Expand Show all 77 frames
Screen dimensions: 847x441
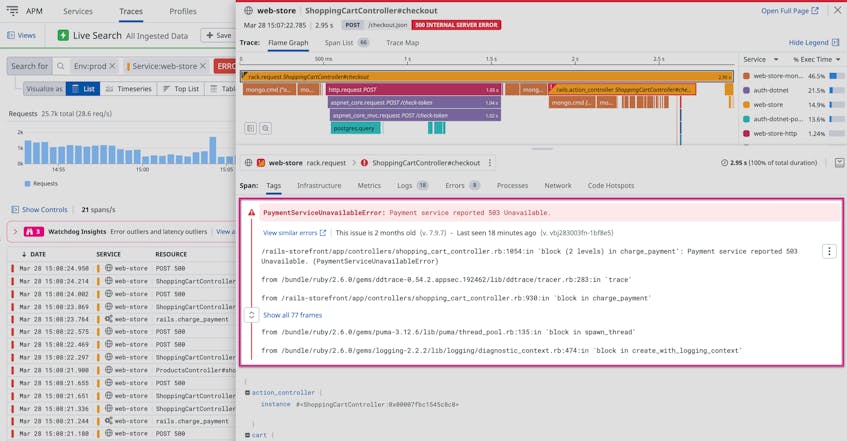(x=292, y=315)
